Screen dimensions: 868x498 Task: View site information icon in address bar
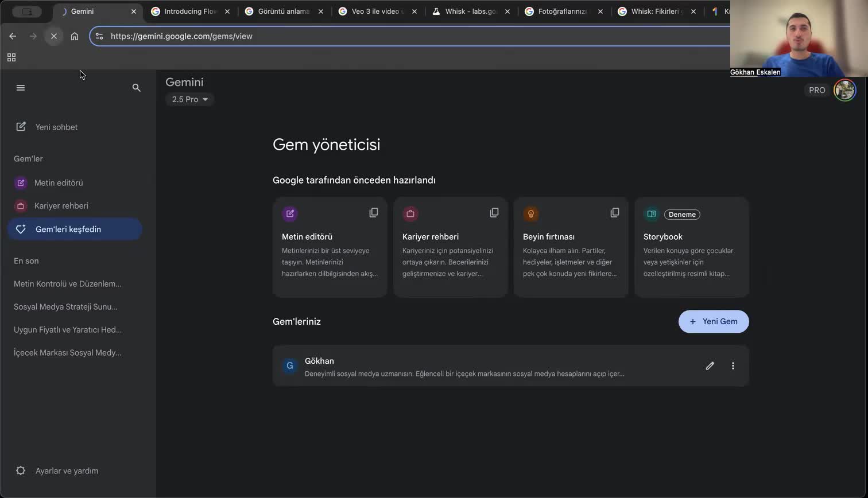click(99, 36)
